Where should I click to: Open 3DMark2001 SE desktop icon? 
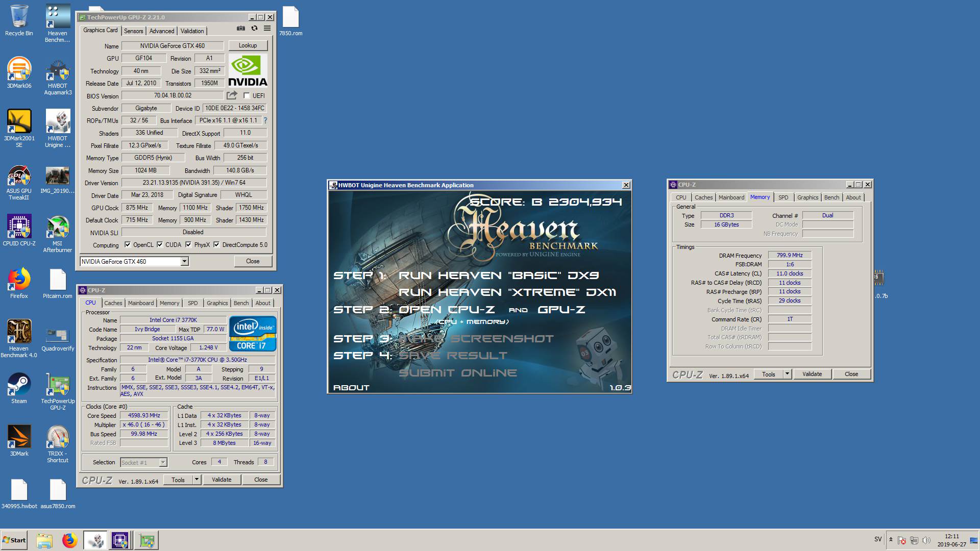19,129
